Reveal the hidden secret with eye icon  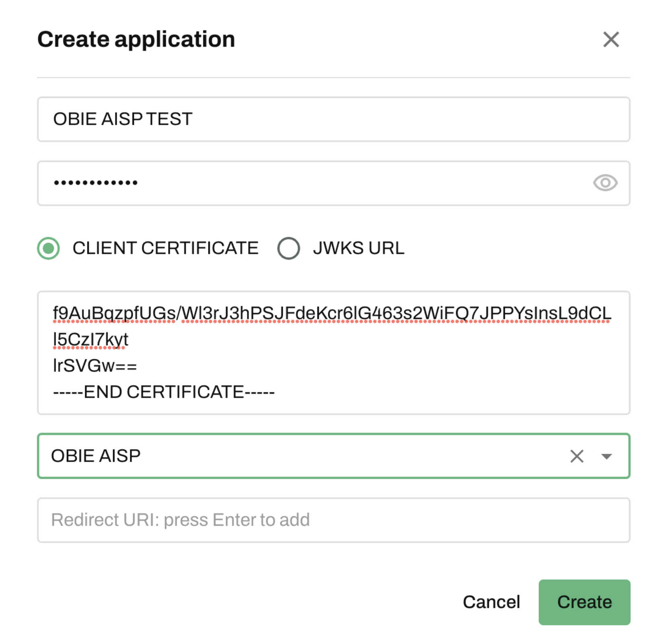coord(604,183)
